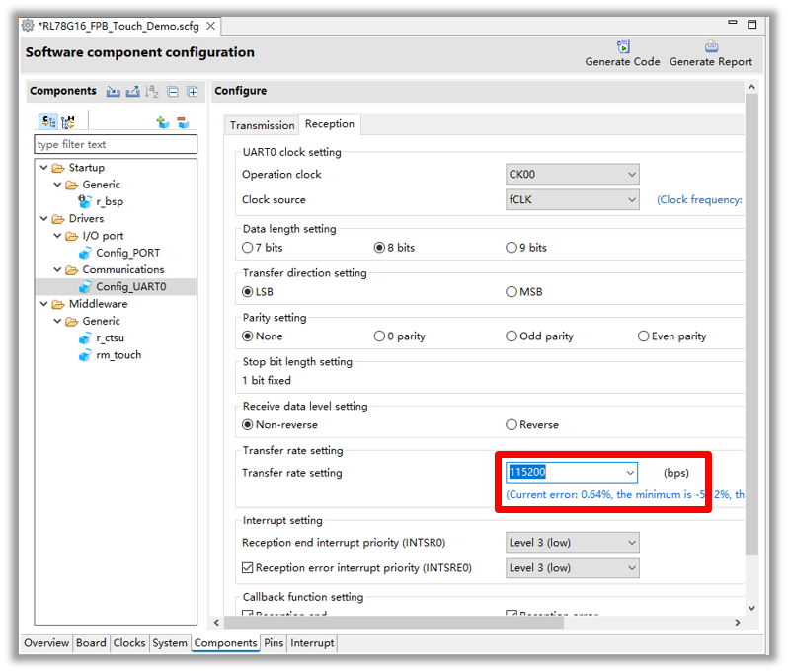Click the component filter text field
Viewport: 788px width, 672px height.
116,145
